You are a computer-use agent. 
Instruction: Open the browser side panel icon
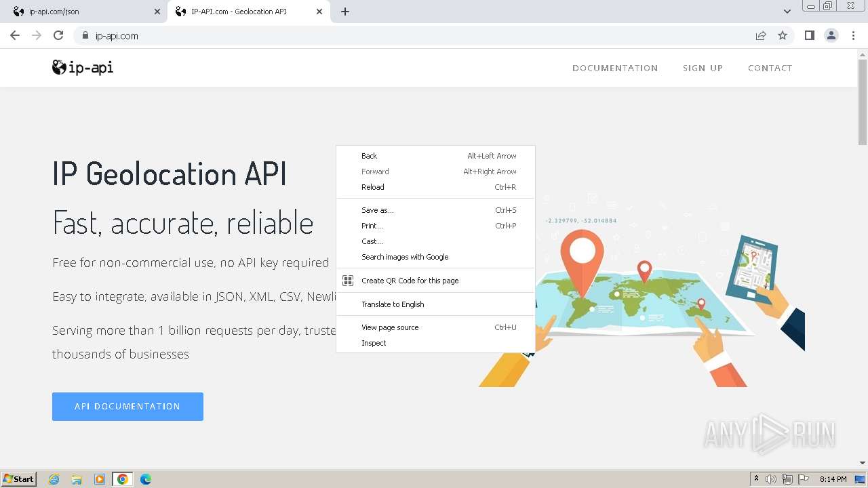coord(809,35)
